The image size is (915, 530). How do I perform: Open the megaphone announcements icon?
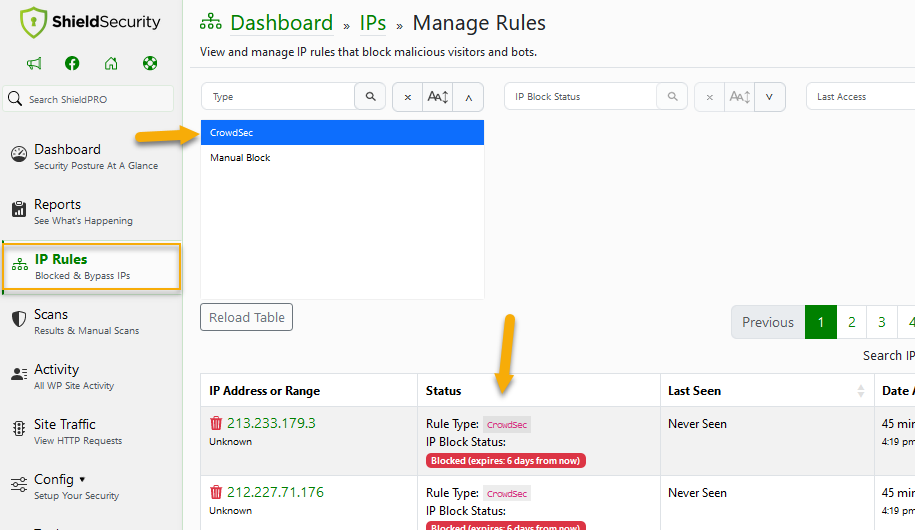pos(34,63)
